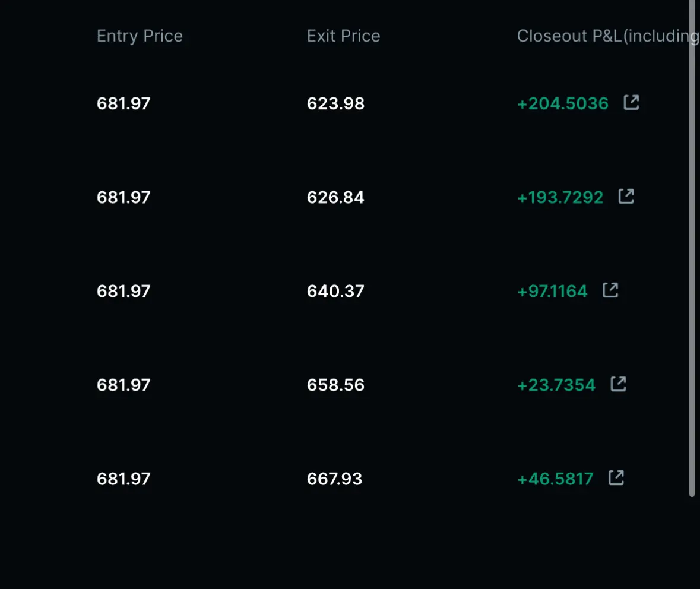
Task: Open share icon beside +46.5817 P&L
Action: (x=616, y=478)
